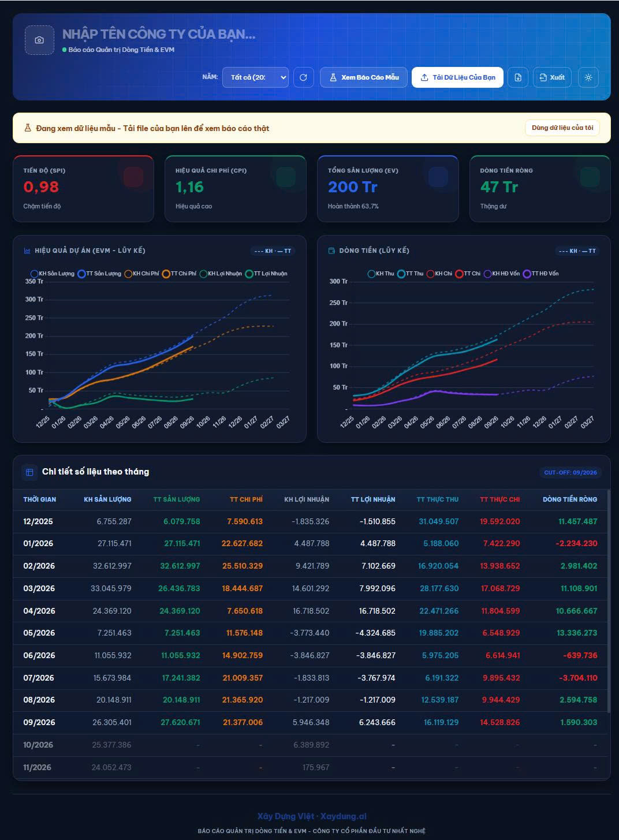Click Dùng dữ liệu của tôi button
Screen dimensions: 619x840
(562, 128)
